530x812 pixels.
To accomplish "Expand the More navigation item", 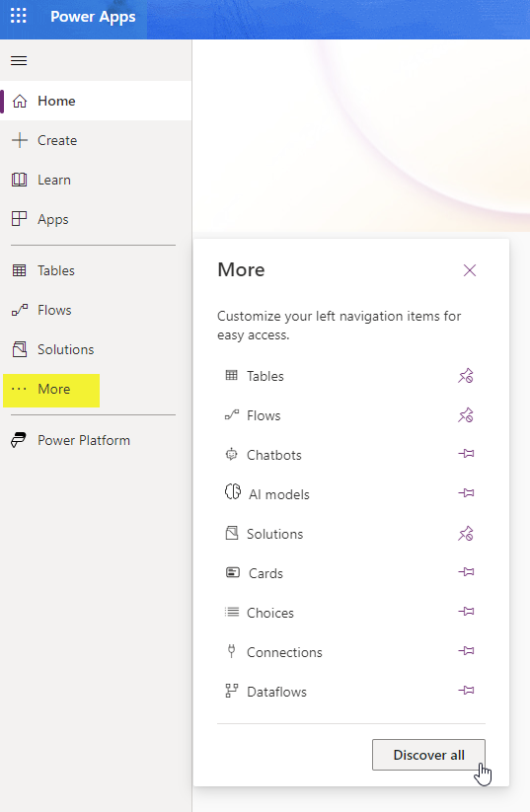I will [51, 390].
